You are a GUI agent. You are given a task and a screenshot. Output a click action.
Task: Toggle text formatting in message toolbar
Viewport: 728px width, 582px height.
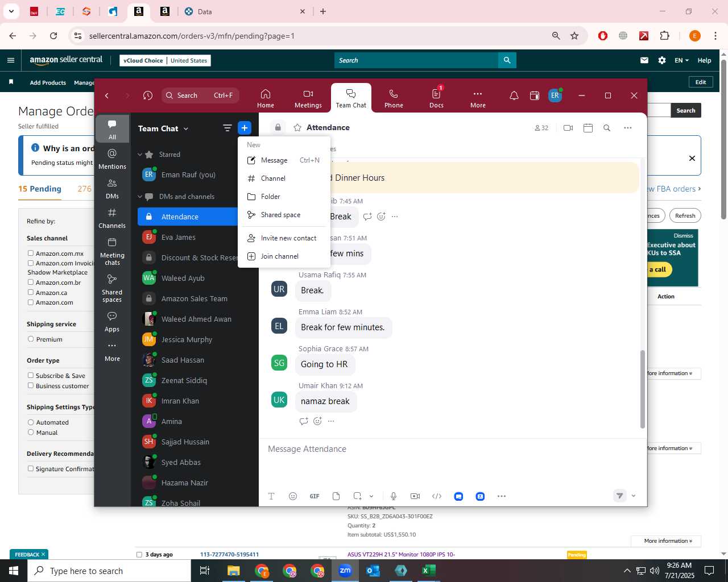(271, 496)
